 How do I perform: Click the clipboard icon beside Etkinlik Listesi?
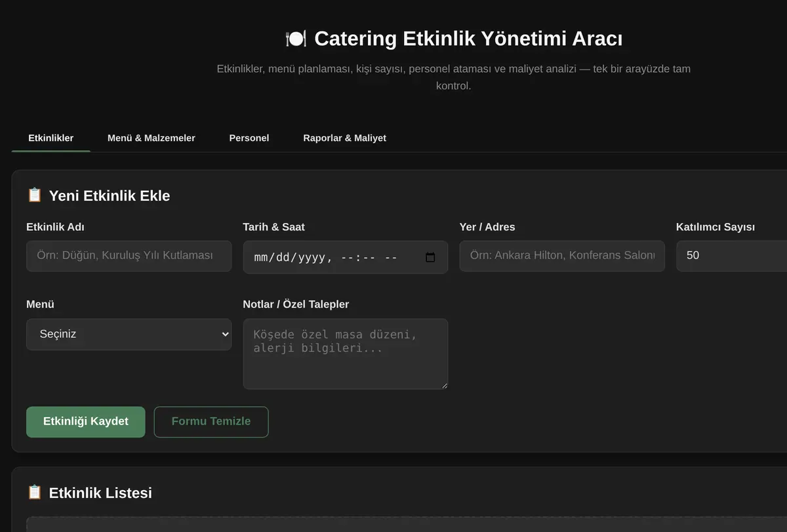[x=34, y=492]
